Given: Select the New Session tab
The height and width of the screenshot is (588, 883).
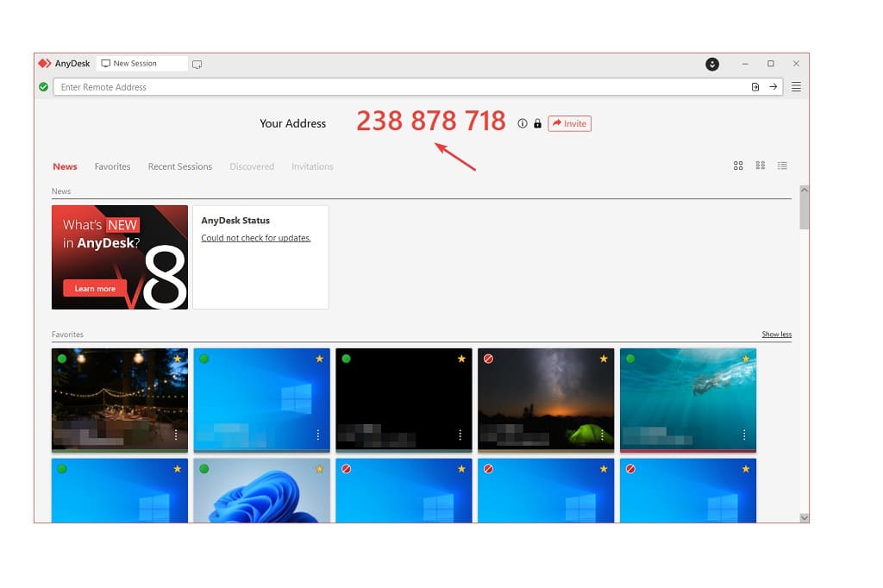Looking at the screenshot, I should 142,64.
